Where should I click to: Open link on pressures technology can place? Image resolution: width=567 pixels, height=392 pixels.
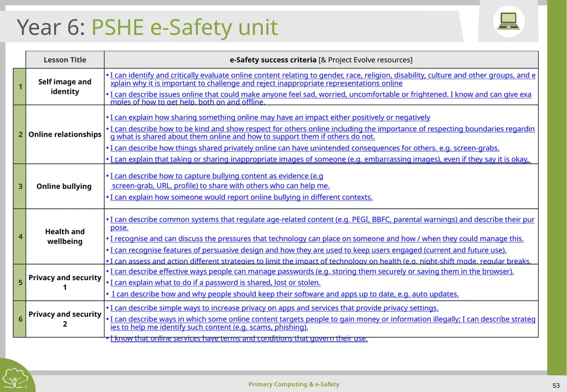(x=317, y=239)
